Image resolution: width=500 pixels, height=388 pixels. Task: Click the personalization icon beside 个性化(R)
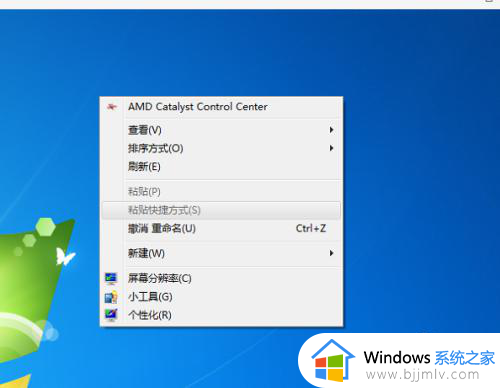[x=111, y=315]
